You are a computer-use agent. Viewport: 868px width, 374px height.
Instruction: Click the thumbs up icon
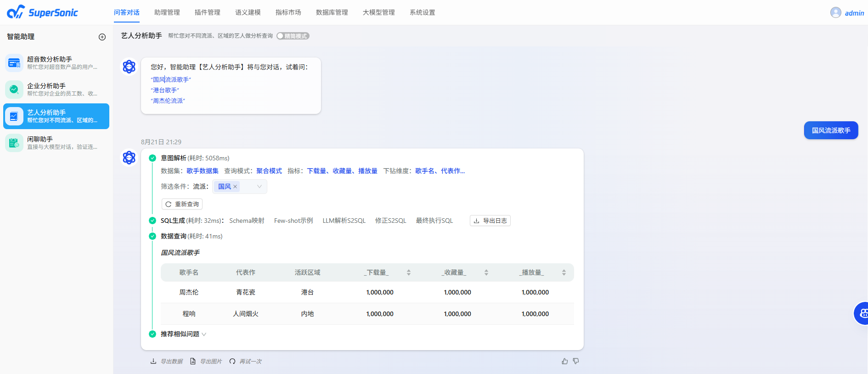565,361
